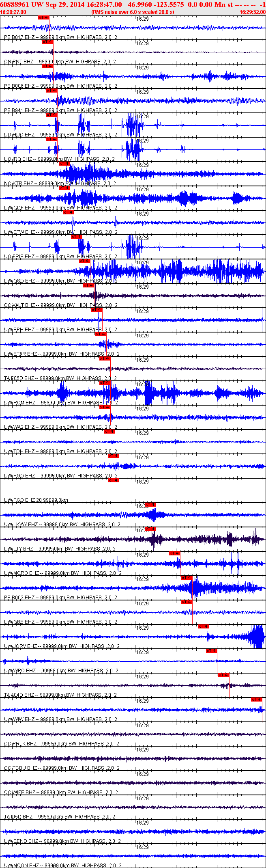Click event ID 60888961 in the header
Image resolution: width=266 pixels, height=868 pixels.
(14, 4)
